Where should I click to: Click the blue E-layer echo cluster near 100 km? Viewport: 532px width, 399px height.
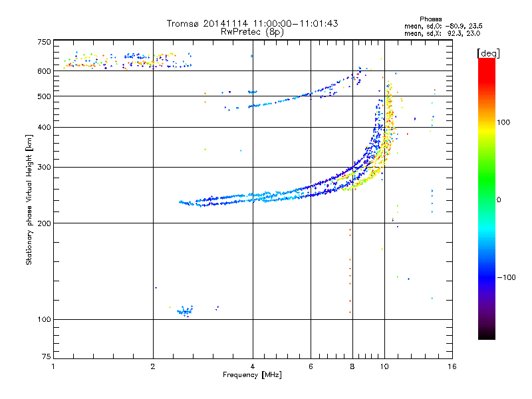[x=186, y=311]
